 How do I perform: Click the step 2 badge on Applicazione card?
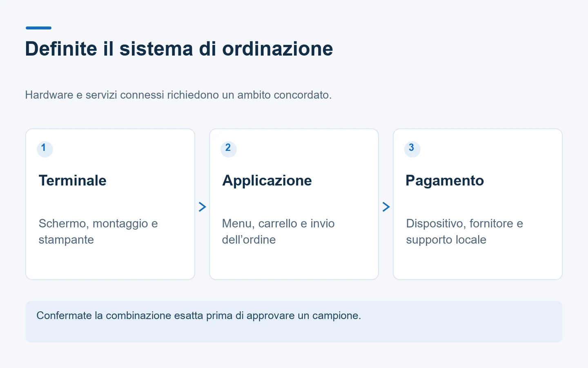[228, 149]
